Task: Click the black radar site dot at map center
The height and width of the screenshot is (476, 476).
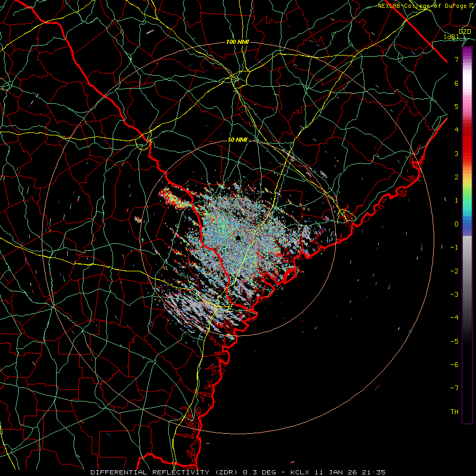Action: (x=238, y=237)
